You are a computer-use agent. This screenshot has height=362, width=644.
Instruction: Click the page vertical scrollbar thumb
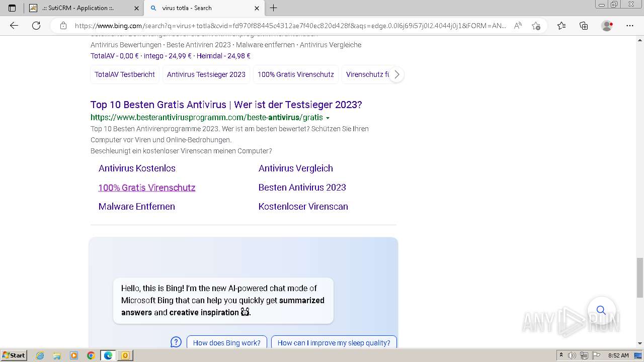tap(640, 277)
